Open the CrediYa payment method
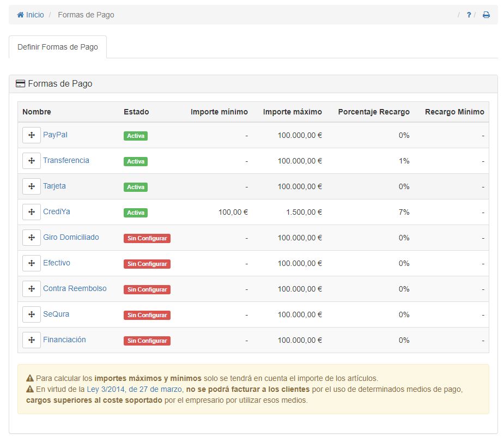504x442 pixels. tap(56, 211)
